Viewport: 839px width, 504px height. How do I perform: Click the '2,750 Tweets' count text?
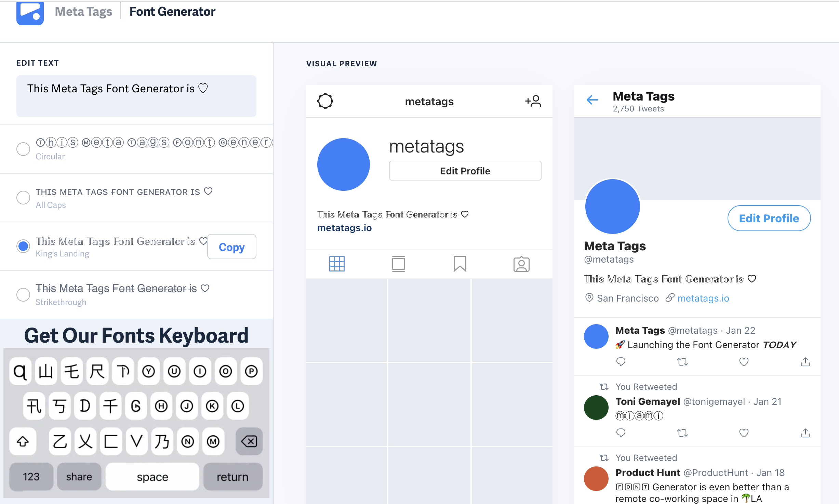pyautogui.click(x=638, y=109)
